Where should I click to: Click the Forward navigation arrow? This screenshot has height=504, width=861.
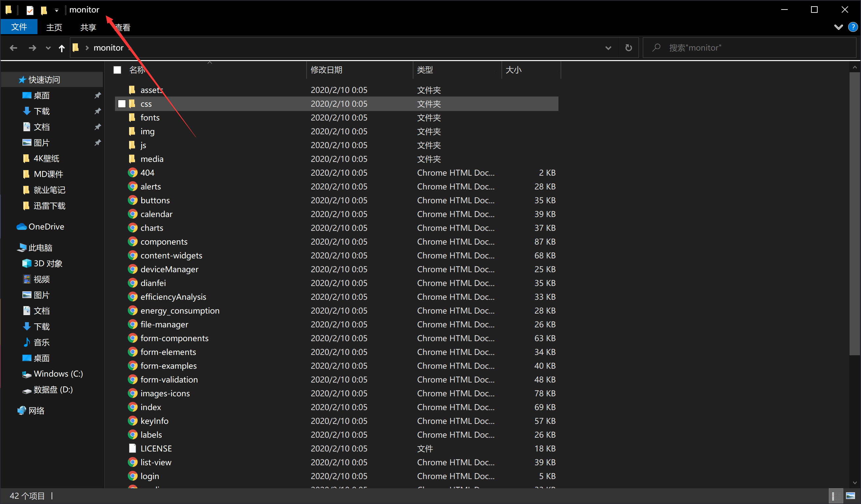click(32, 48)
